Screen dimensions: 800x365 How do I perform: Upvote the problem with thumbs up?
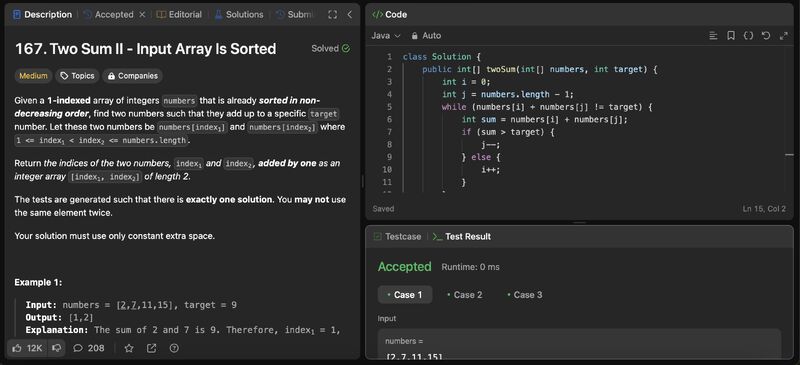[x=27, y=348]
